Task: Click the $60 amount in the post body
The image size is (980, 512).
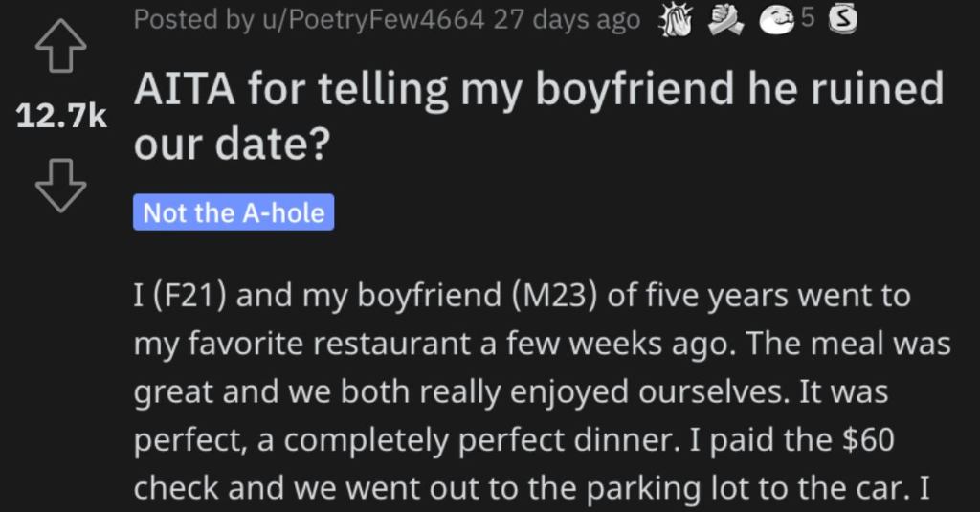Action: 868,439
